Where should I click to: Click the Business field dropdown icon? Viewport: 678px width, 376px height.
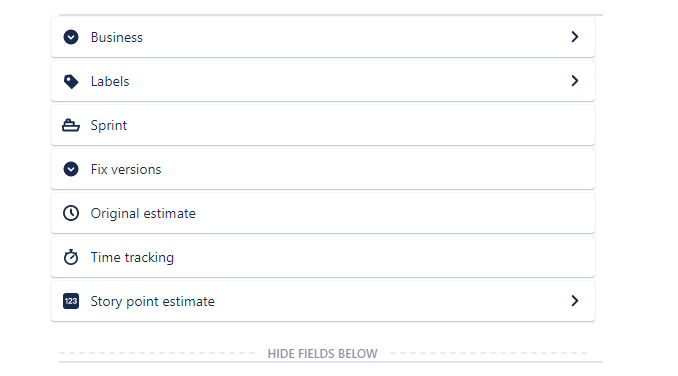71,37
